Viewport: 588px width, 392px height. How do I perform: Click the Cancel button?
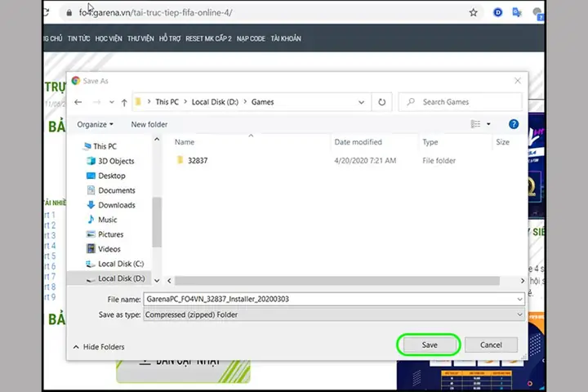coord(491,345)
